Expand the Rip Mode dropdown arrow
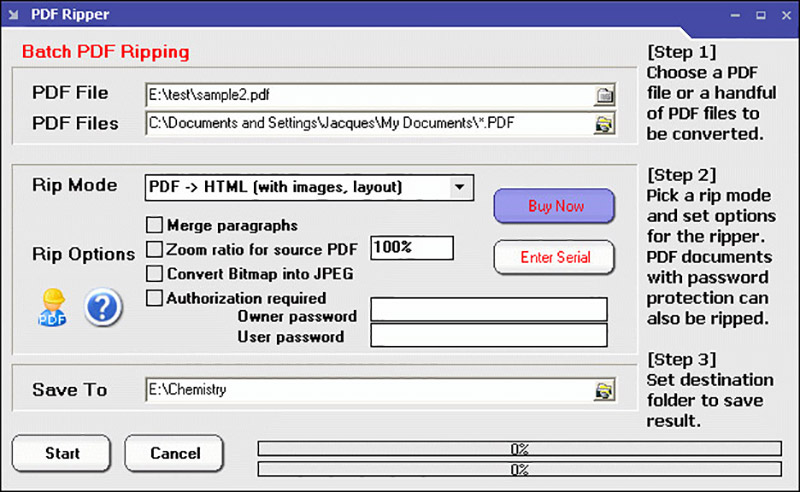The width and height of the screenshot is (800, 492). (458, 186)
